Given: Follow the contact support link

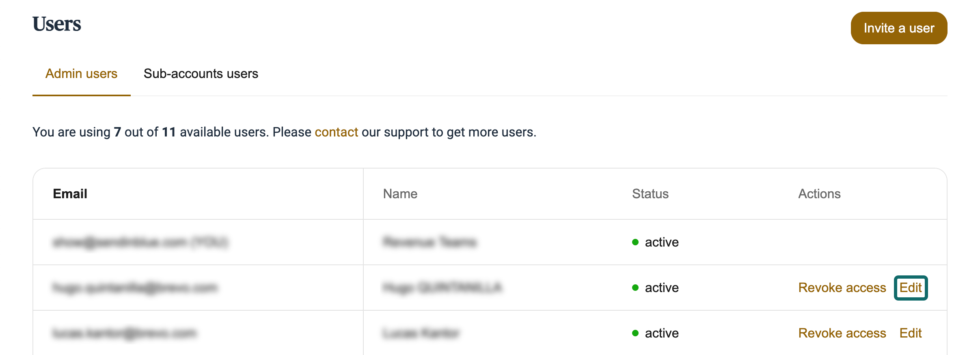Looking at the screenshot, I should (336, 132).
